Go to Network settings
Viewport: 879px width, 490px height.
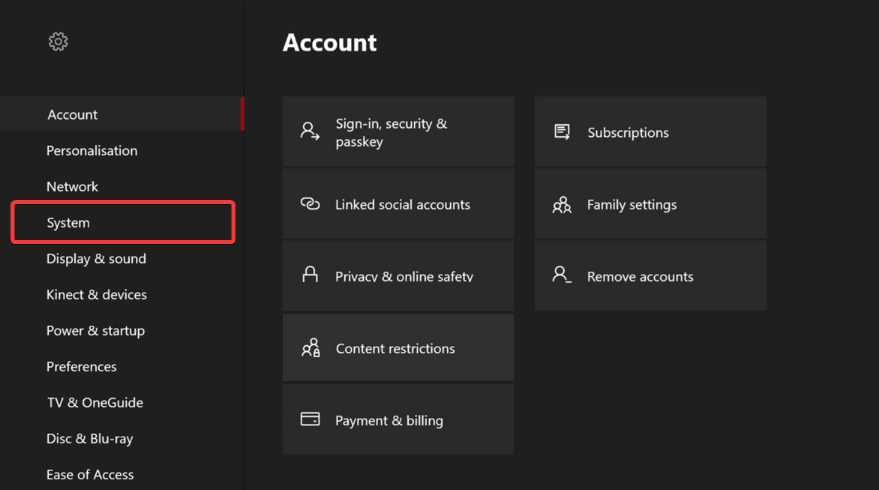pos(122,186)
